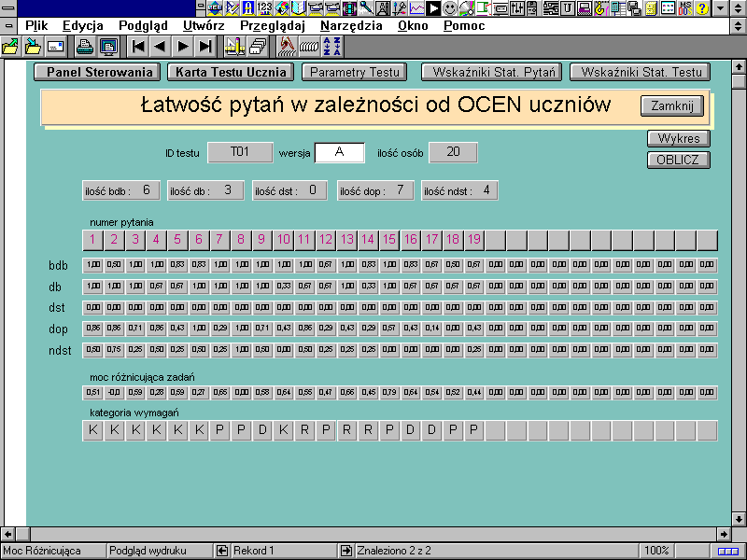Click the Wykres button
The image size is (747, 560).
[x=678, y=139]
